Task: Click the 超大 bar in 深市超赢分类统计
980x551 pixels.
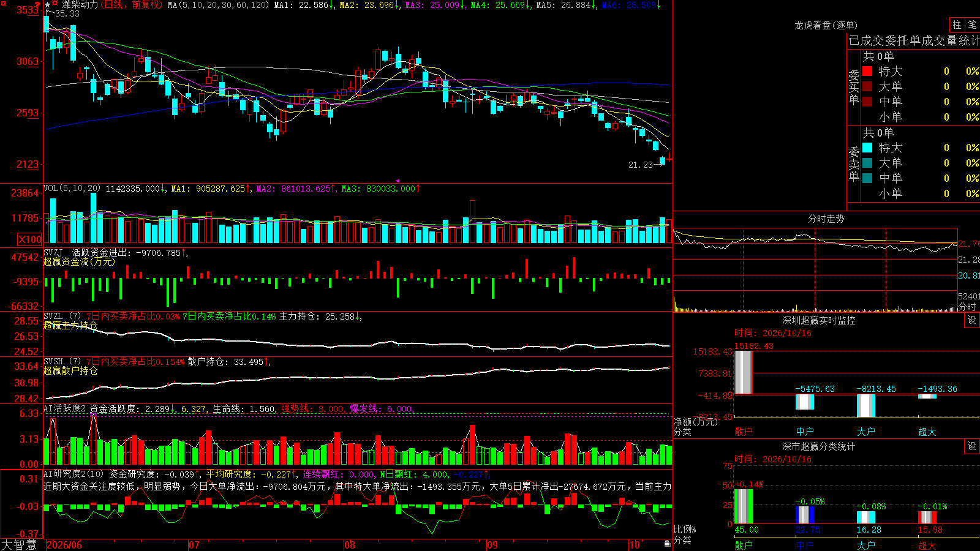Action: pos(927,517)
